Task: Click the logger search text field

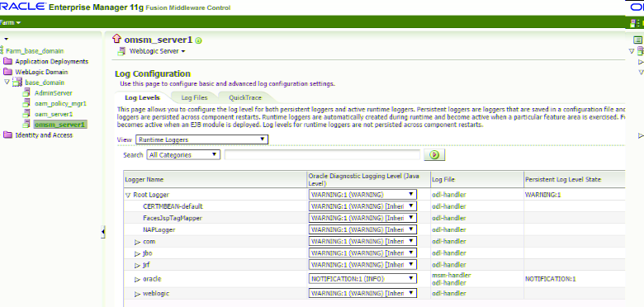Action: [322, 154]
